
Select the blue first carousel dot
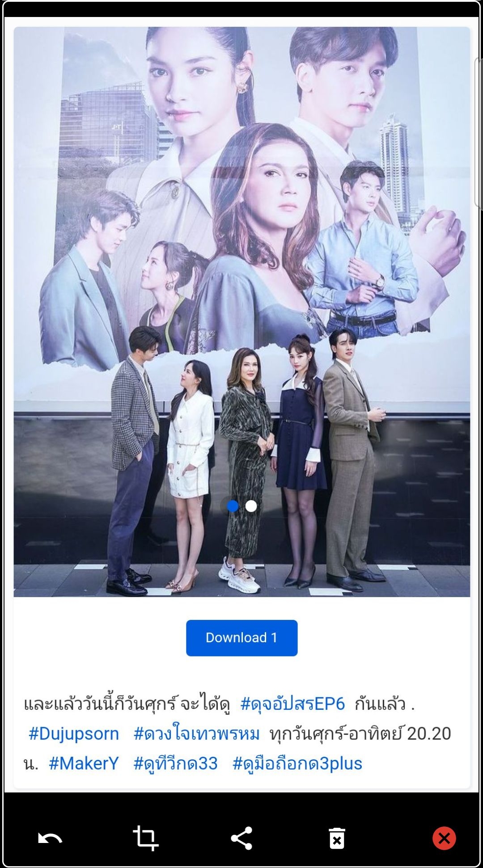[233, 506]
